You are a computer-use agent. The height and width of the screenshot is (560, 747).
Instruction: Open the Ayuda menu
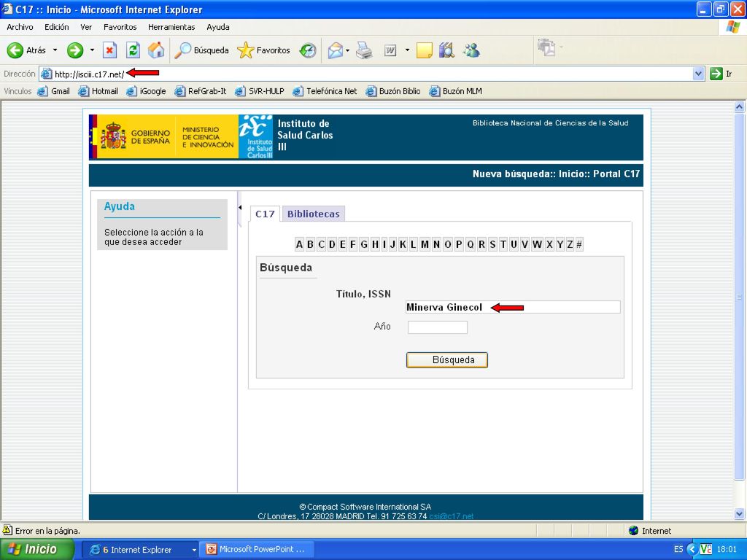click(217, 27)
